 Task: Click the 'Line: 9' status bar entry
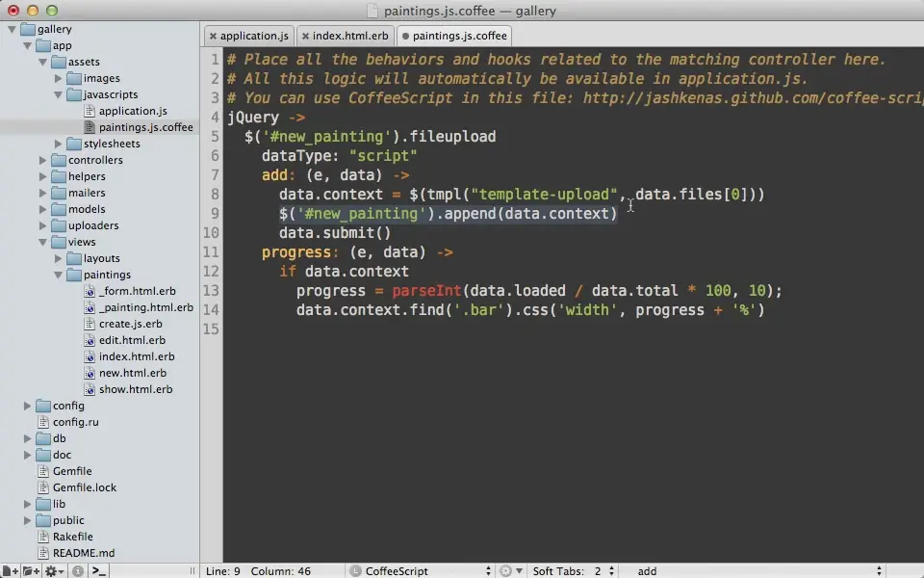222,571
